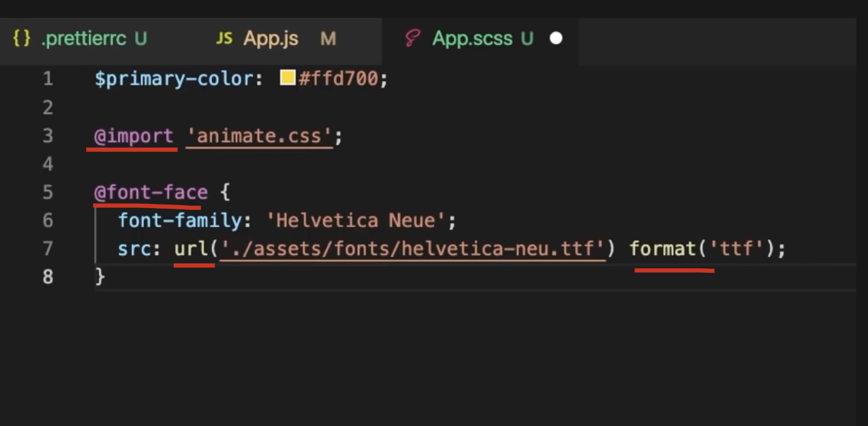The height and width of the screenshot is (426, 868).
Task: Click the curly braces icon on .prettierrc tab
Action: (x=22, y=38)
